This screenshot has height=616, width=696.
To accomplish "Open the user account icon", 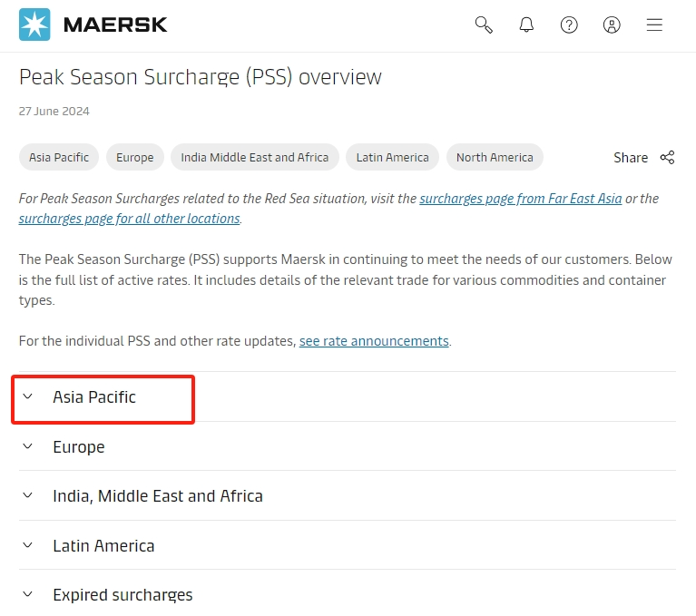I will tap(612, 24).
